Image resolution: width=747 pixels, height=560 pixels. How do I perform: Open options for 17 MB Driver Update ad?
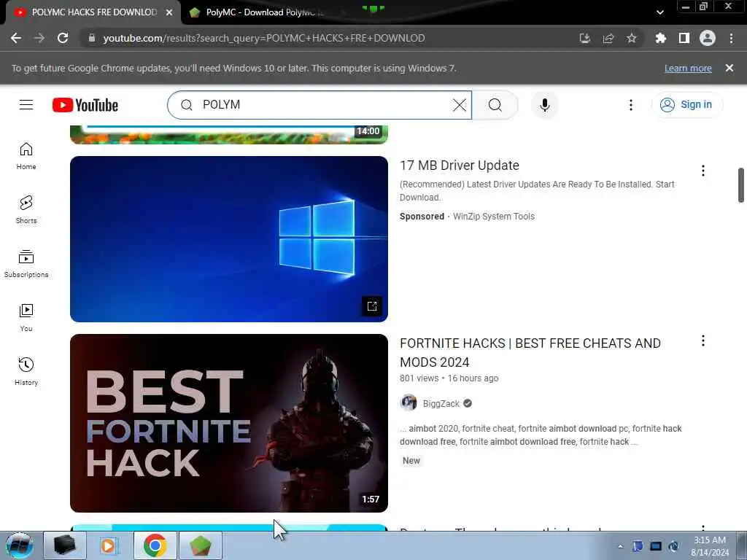click(x=703, y=171)
